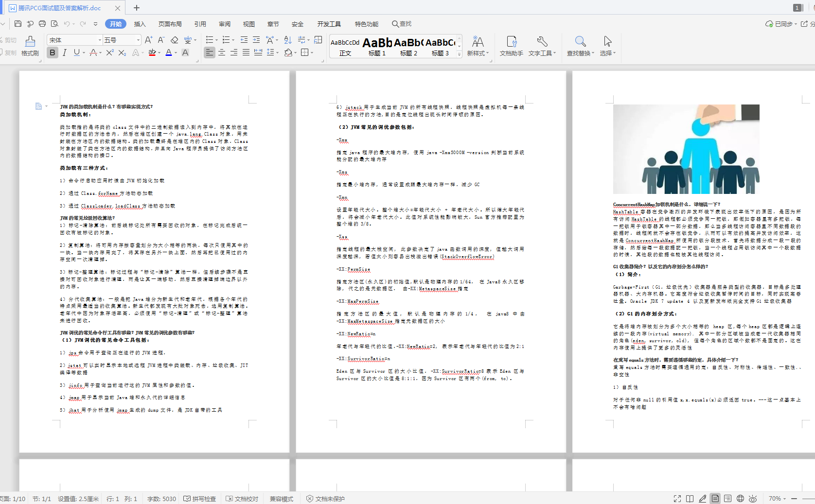Viewport: 815px width, 504px height.
Task: Clear formatting with the eraser icon
Action: pyautogui.click(x=175, y=40)
